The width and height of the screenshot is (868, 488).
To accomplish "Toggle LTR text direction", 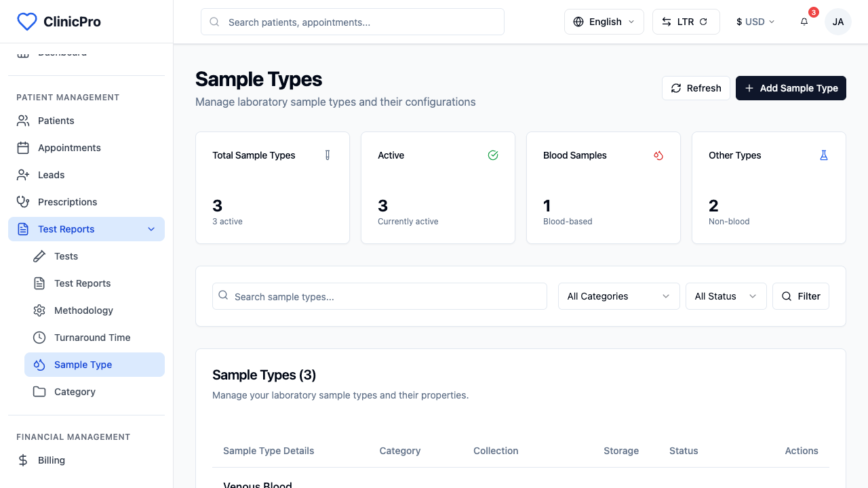I will click(x=686, y=22).
